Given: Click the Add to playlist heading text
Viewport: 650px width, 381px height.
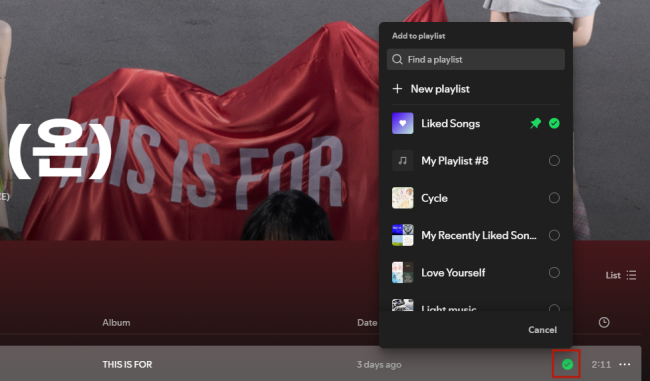Looking at the screenshot, I should 419,36.
